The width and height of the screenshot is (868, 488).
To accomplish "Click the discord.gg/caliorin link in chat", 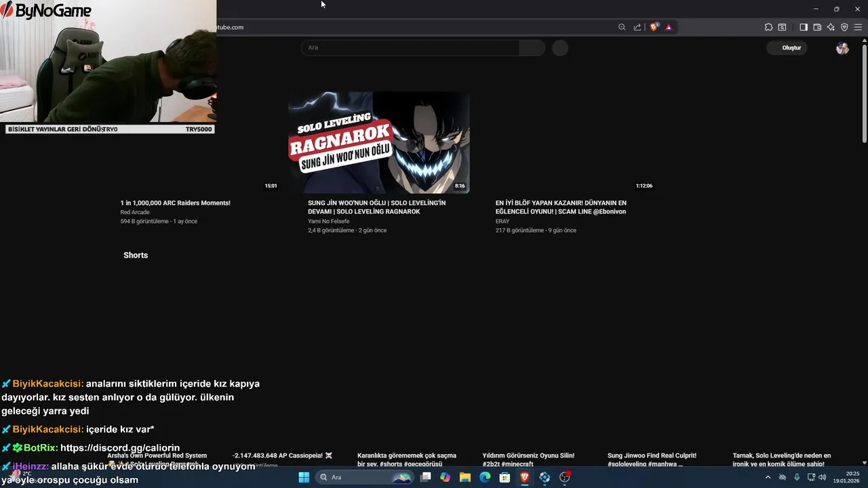I will click(x=120, y=448).
